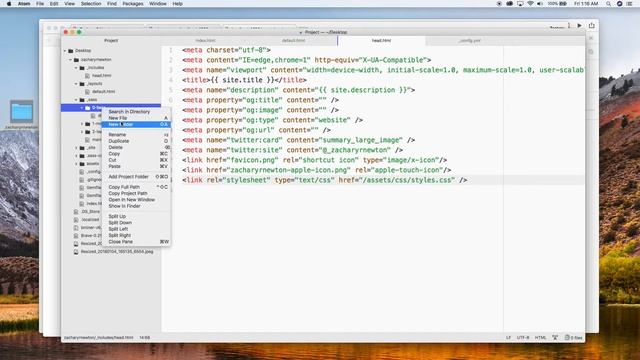Select Split Left in the context menu
Screen dimensions: 640x360
pos(136,229)
